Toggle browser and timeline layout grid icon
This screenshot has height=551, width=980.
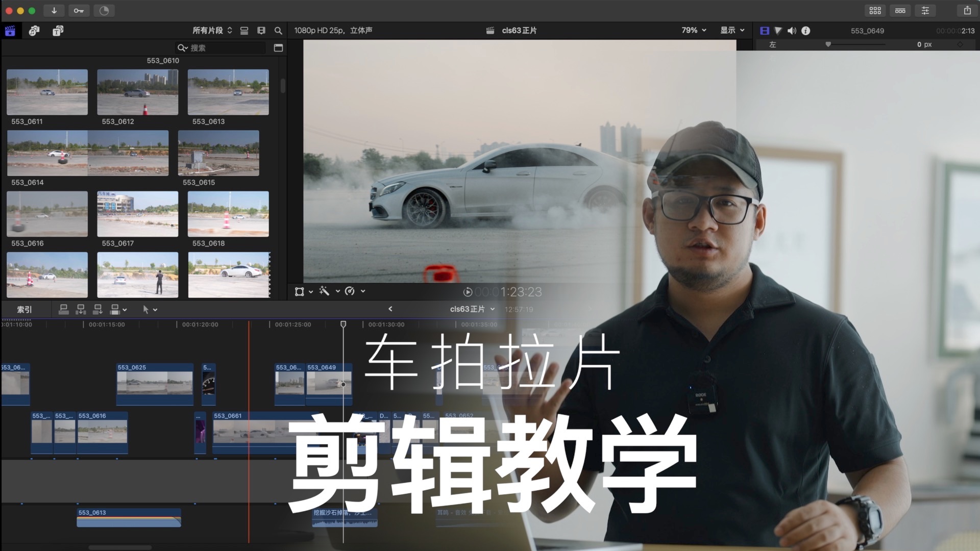[875, 10]
